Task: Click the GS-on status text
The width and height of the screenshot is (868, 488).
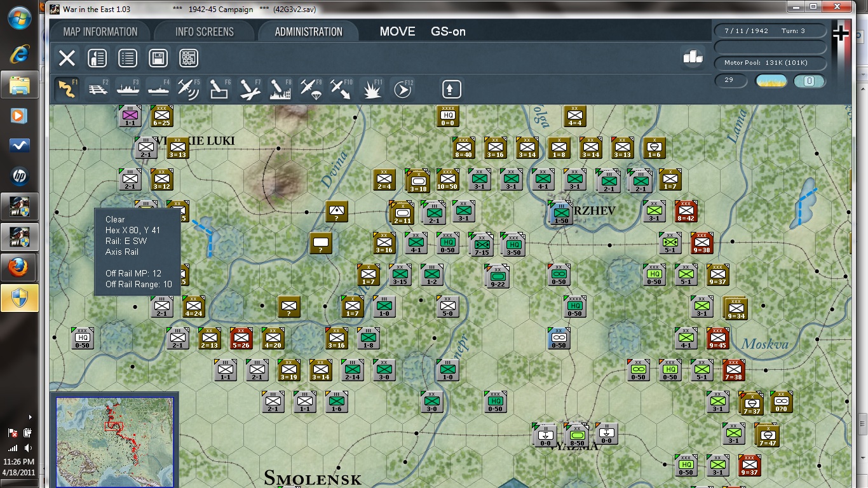Action: coord(448,32)
